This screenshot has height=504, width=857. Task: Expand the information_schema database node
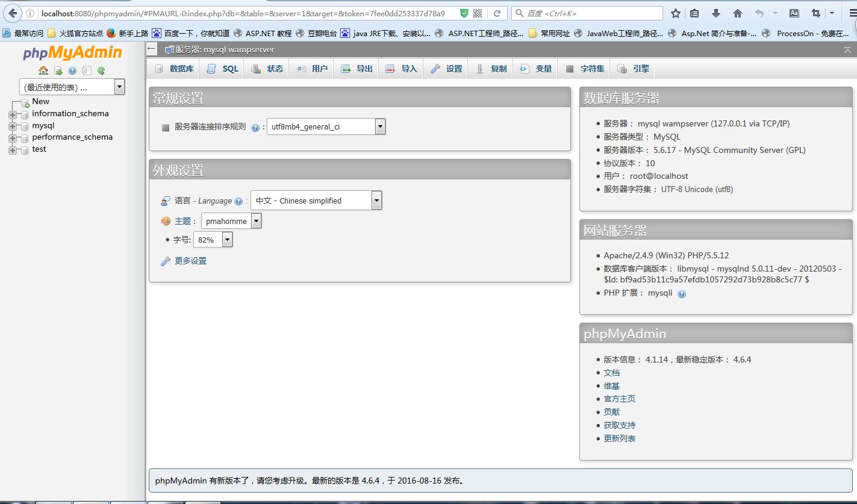[x=13, y=114]
